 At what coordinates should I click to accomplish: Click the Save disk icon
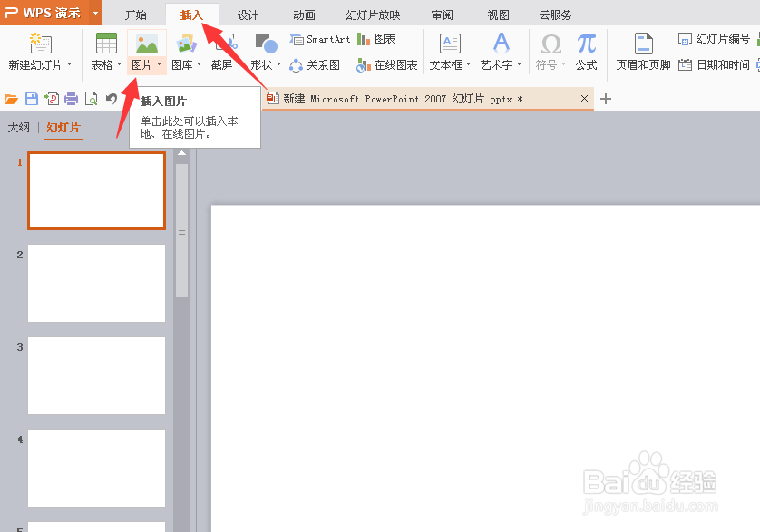32,100
